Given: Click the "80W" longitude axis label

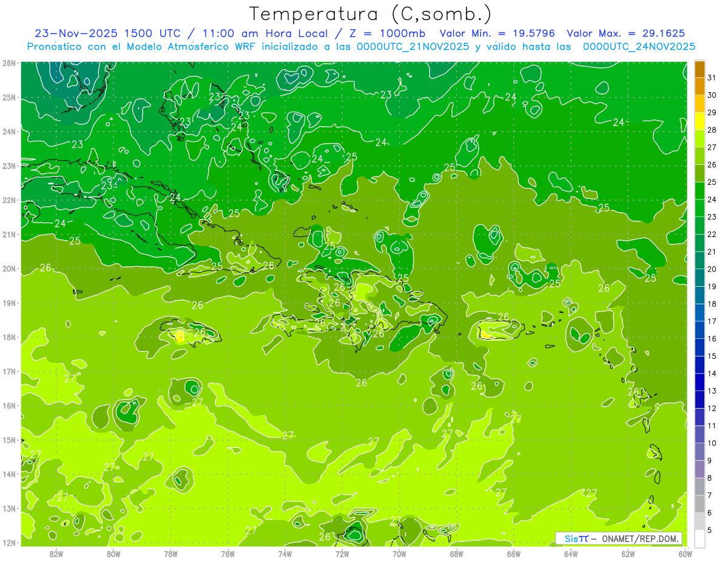Looking at the screenshot, I should click(113, 554).
